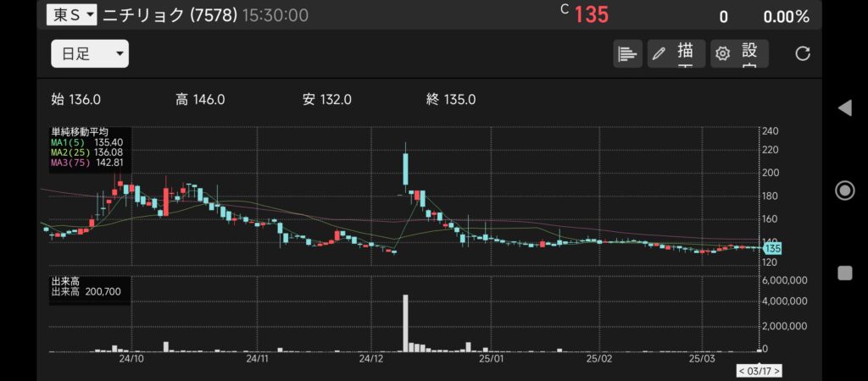Expand the 日足 timeframe dropdown

[89, 54]
